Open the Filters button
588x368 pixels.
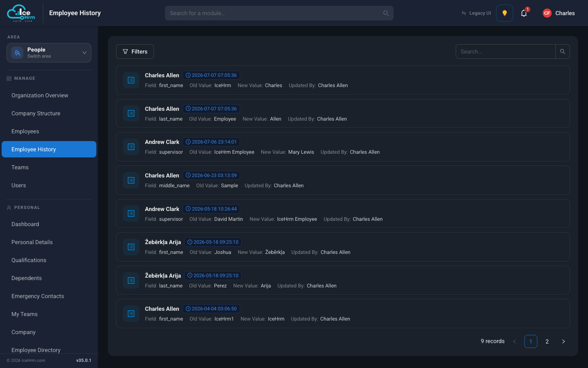135,52
